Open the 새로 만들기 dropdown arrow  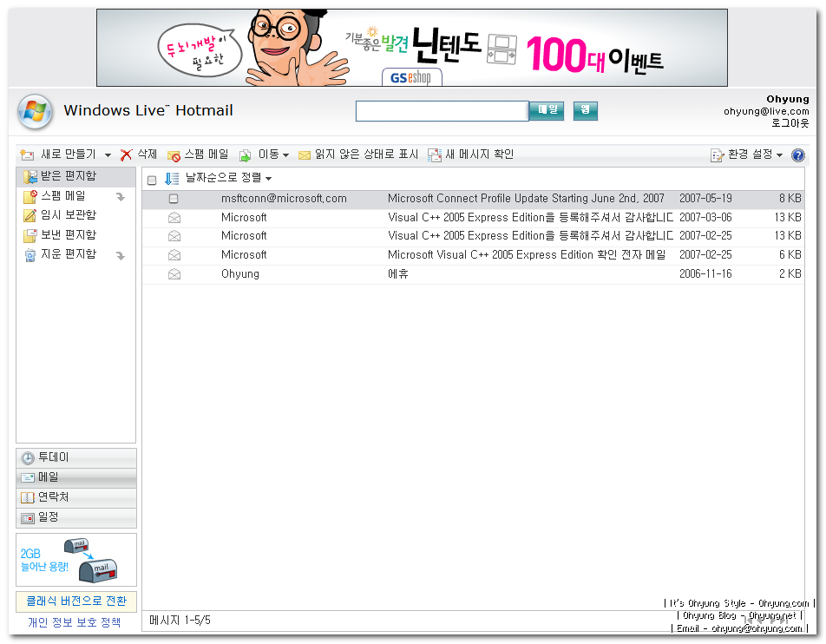(x=108, y=155)
